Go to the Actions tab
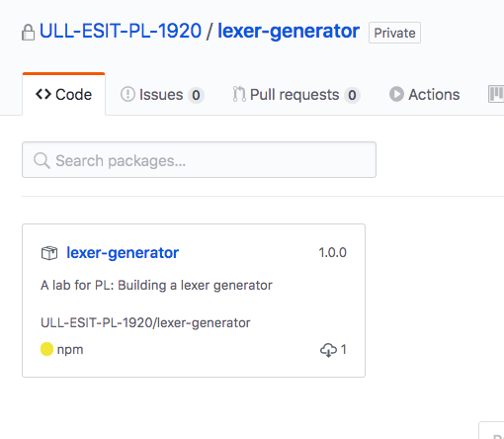 [x=425, y=95]
